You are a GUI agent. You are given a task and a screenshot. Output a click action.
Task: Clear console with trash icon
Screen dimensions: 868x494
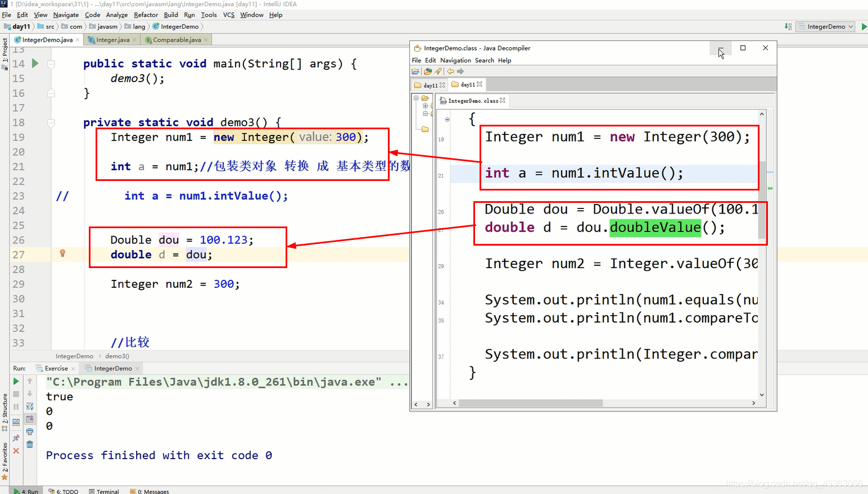pyautogui.click(x=30, y=445)
